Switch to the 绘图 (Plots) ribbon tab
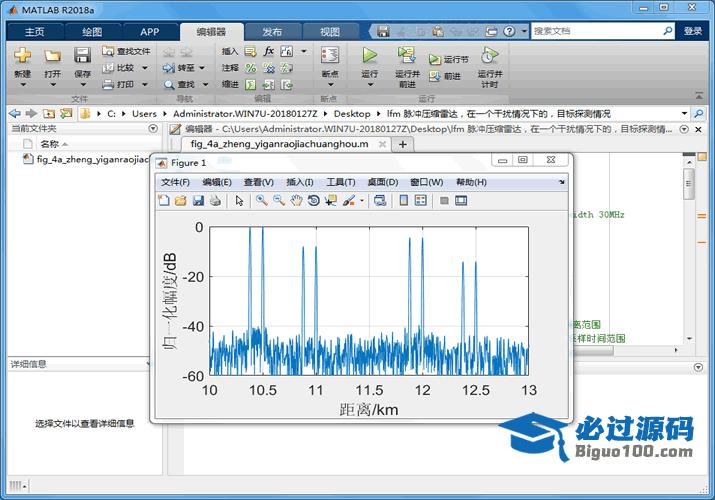The width and height of the screenshot is (715, 500). [91, 31]
